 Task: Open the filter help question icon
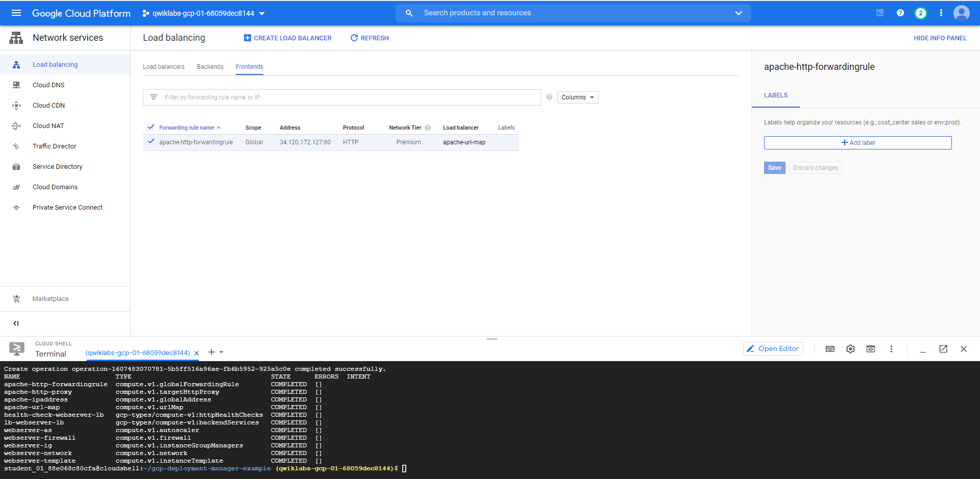pyautogui.click(x=549, y=97)
